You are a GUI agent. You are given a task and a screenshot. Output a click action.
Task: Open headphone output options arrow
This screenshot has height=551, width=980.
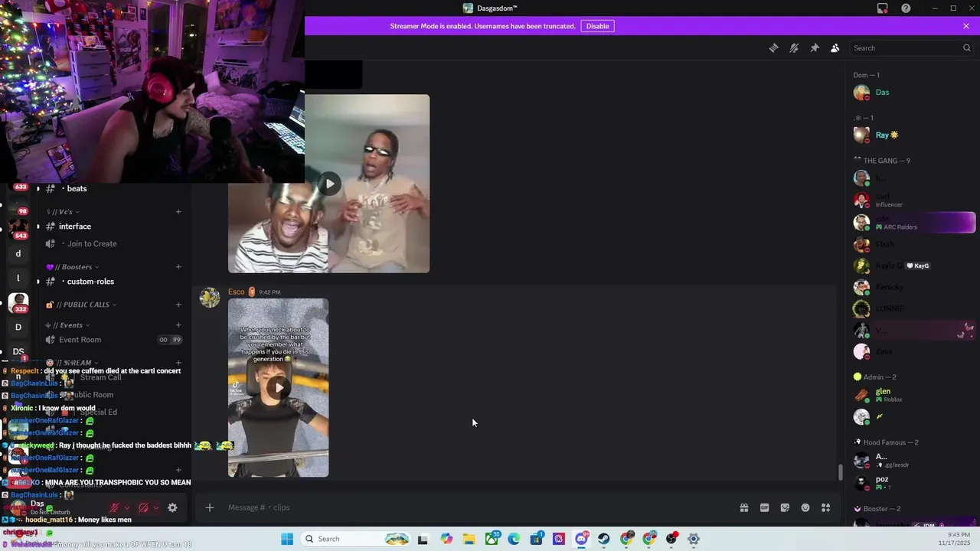[x=156, y=507]
